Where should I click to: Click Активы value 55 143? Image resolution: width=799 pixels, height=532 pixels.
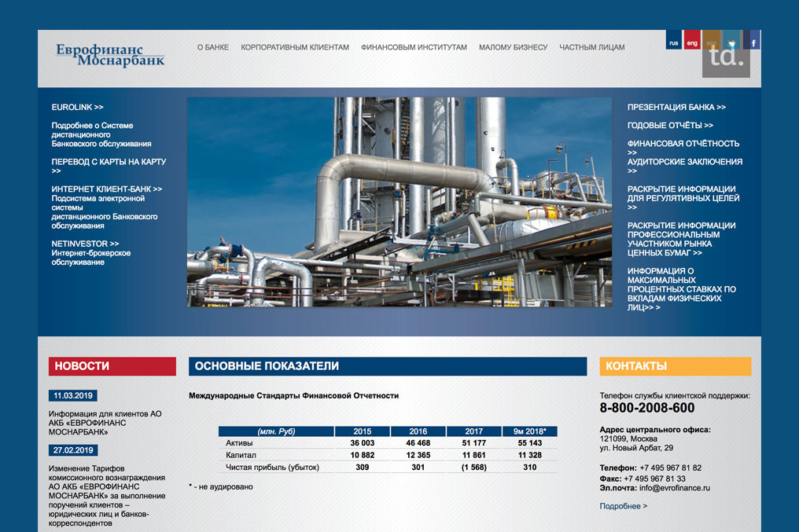529,443
